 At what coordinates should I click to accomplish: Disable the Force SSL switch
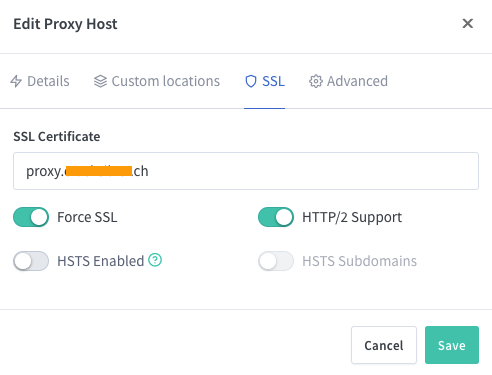click(x=31, y=217)
